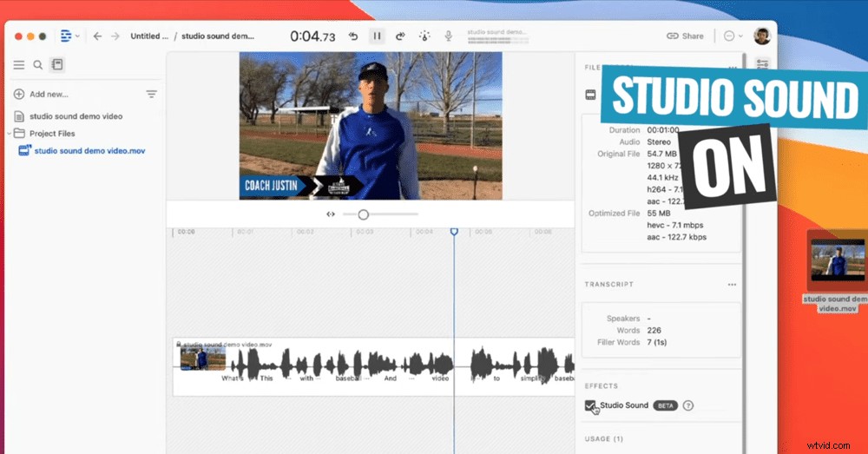Click the file type film icon in properties
The width and height of the screenshot is (868, 454).
click(x=590, y=95)
